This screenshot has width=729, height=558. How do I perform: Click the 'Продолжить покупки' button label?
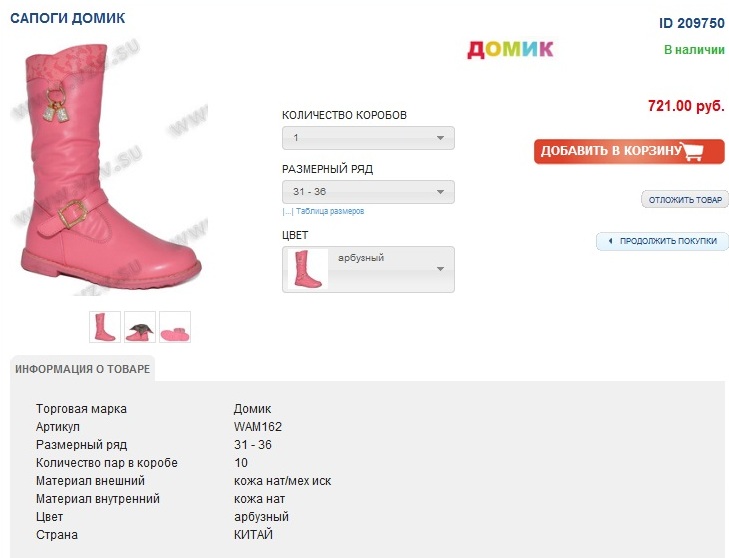(x=668, y=241)
